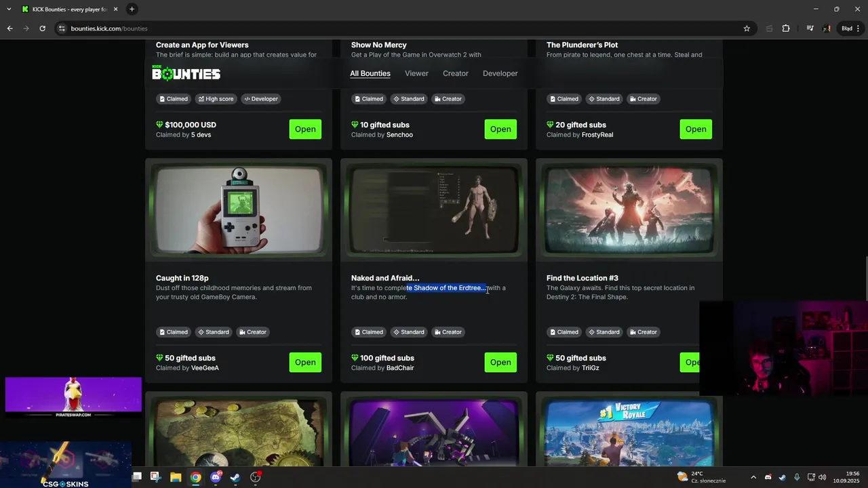Click the KICK Bounties logo
The image size is (868, 488).
[186, 73]
